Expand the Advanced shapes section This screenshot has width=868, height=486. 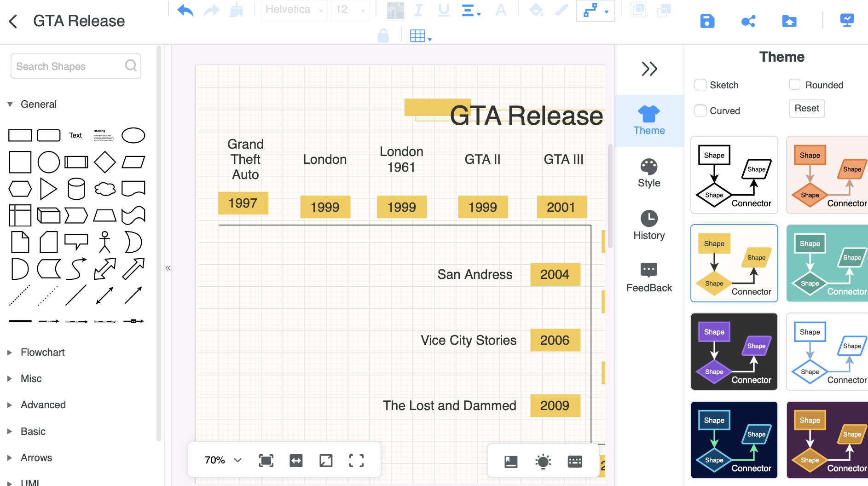click(10, 405)
